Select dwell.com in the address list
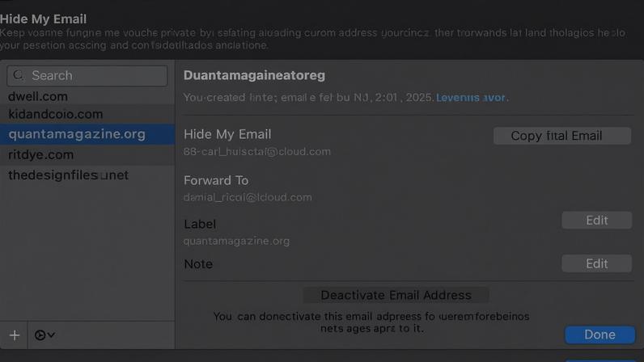 click(x=87, y=96)
